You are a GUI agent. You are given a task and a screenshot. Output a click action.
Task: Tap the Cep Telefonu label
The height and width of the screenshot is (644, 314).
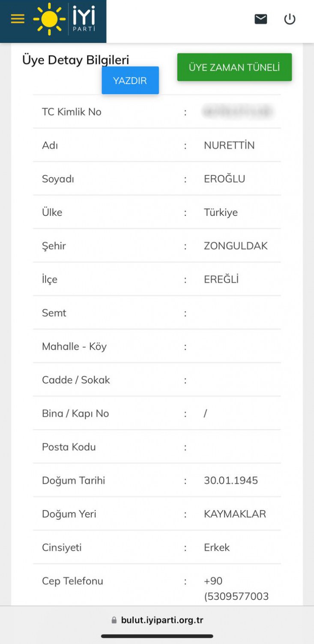(x=72, y=581)
